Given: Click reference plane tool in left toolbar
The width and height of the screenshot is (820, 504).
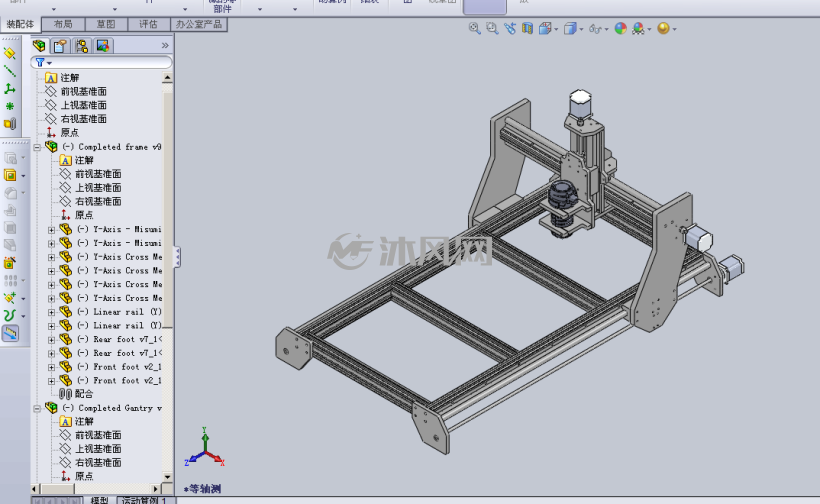Looking at the screenshot, I should point(9,53).
